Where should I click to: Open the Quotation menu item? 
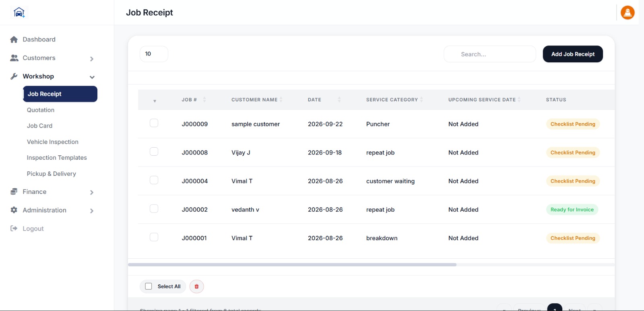tap(41, 110)
